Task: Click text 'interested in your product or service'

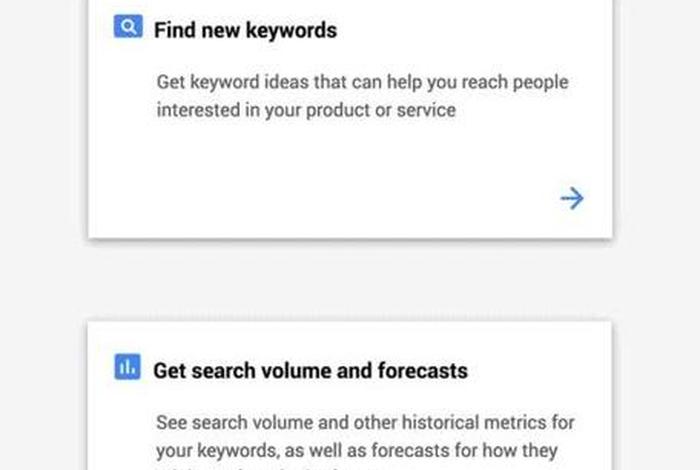Action: [306, 110]
